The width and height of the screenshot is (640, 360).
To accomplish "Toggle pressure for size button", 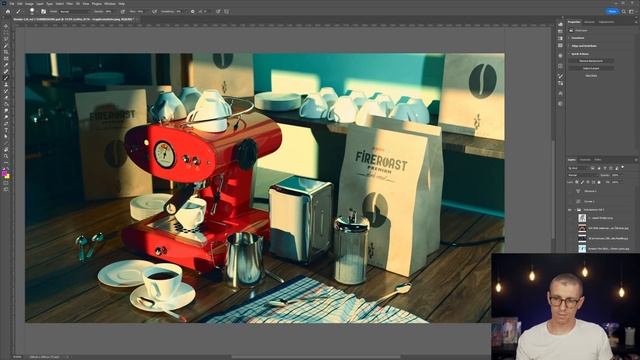I will click(218, 11).
